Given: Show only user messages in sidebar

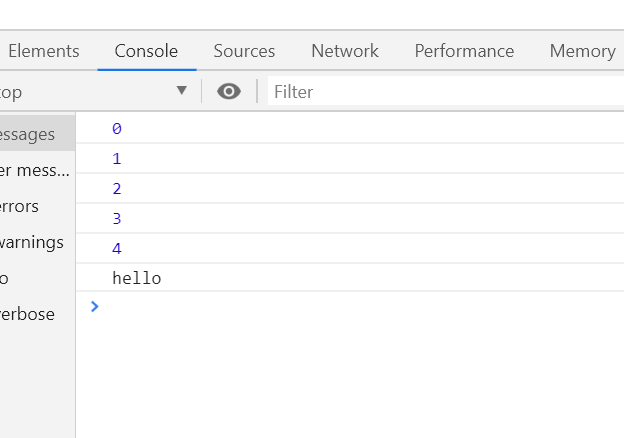Looking at the screenshot, I should point(35,170).
